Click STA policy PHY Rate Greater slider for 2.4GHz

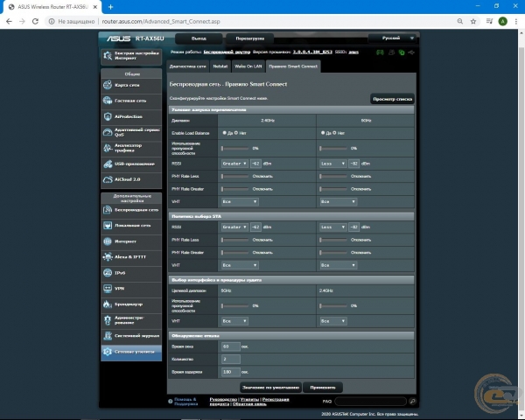(x=235, y=253)
